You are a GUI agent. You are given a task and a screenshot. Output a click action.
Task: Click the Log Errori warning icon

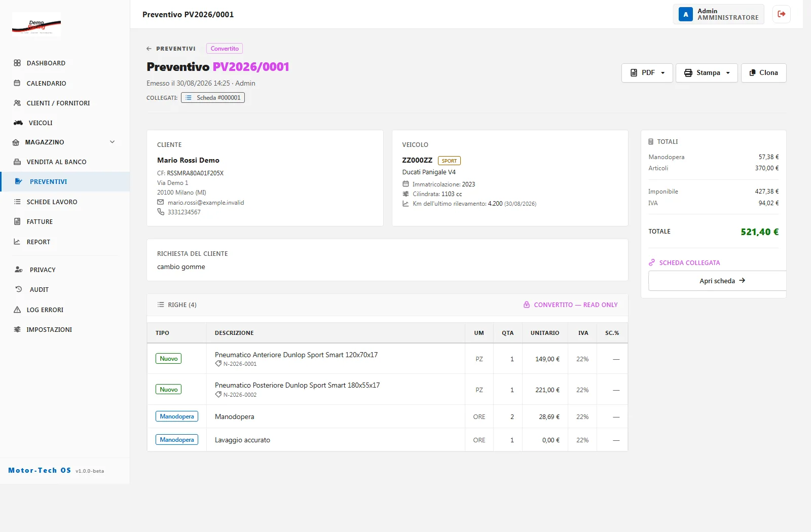[17, 310]
